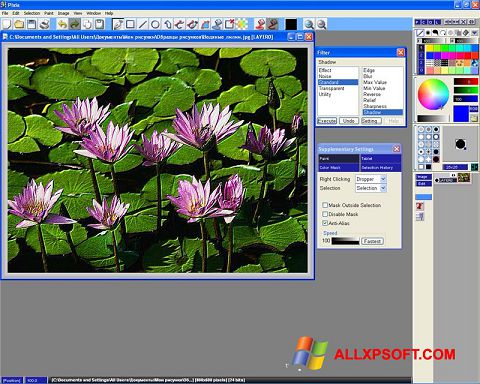
Task: Select the red Curve tool
Action: 180,24
